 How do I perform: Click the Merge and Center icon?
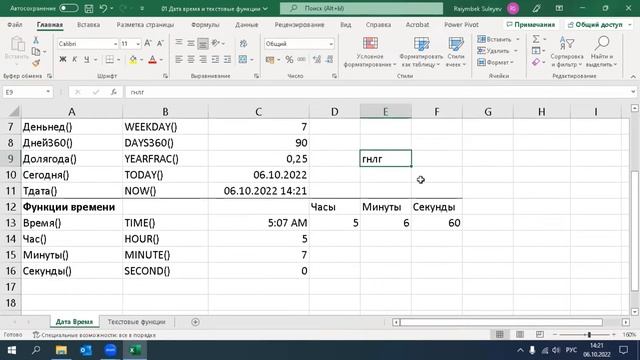(x=243, y=60)
